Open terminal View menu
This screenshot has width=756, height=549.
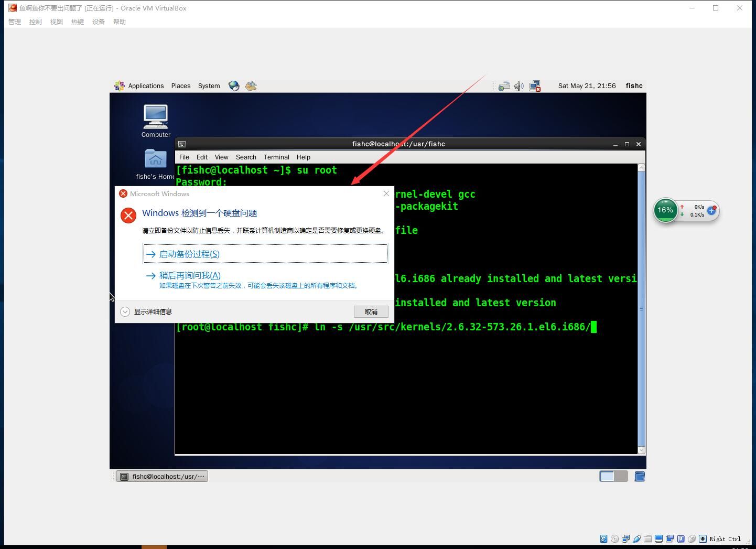[221, 157]
